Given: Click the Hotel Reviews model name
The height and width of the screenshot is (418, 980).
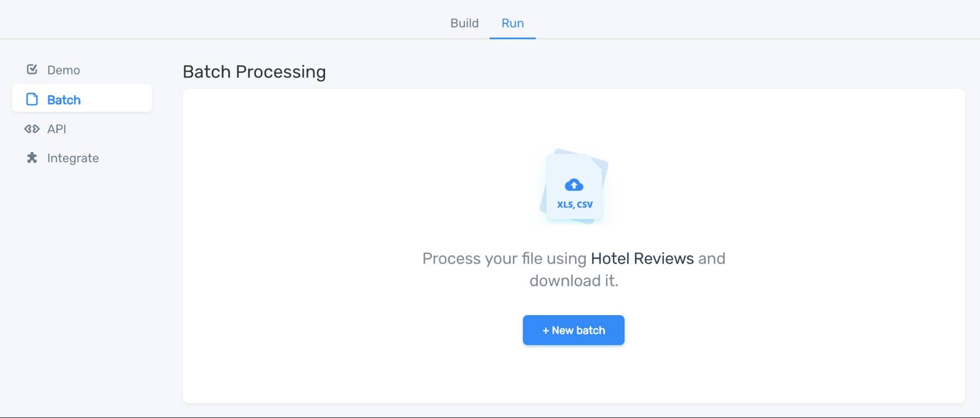Looking at the screenshot, I should click(642, 259).
